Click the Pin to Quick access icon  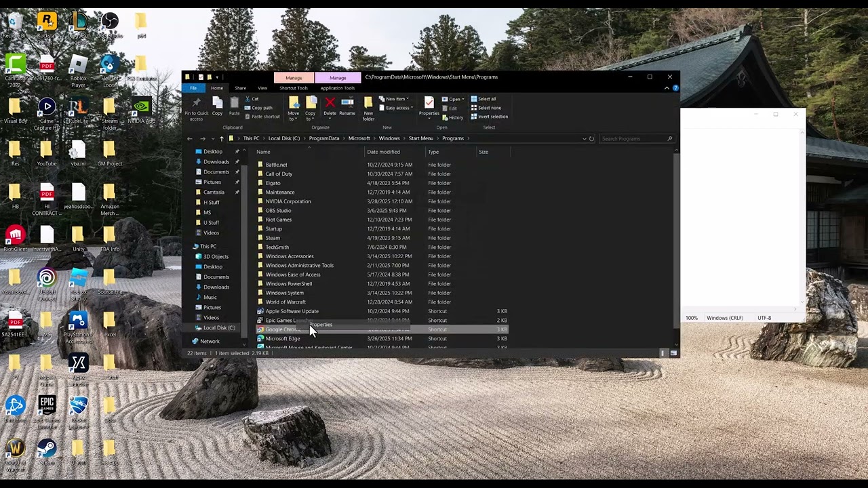tap(196, 103)
